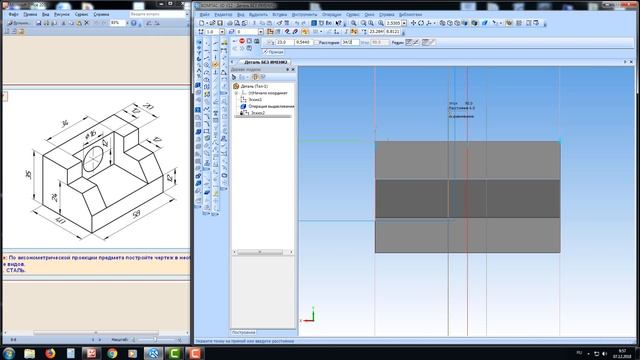Image resolution: width=640 pixels, height=360 pixels.
Task: Click the rotate view icon in top toolbar
Action: point(421,23)
